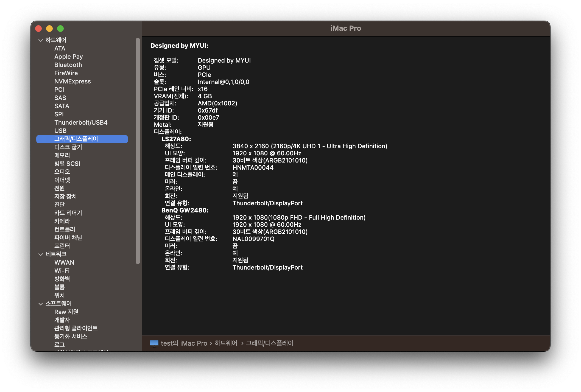Click the LS27A80 display heading
Screen dimensions: 581x392
coord(176,139)
